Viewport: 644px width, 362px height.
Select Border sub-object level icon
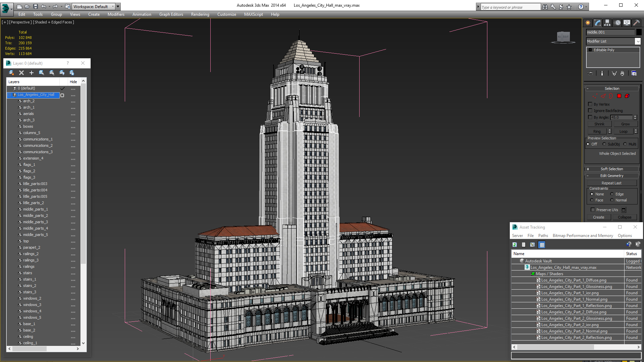tap(611, 96)
